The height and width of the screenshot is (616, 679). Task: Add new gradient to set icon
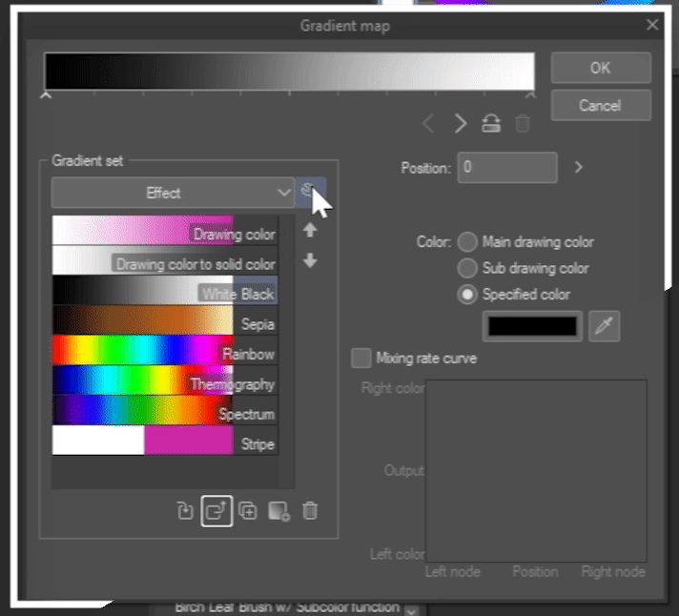(x=278, y=511)
